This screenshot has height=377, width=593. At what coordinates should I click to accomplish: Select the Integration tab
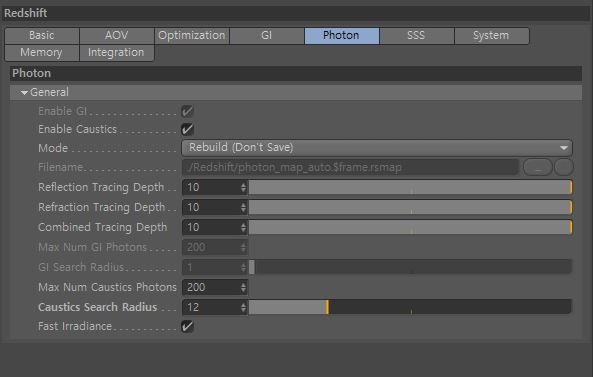tap(117, 53)
